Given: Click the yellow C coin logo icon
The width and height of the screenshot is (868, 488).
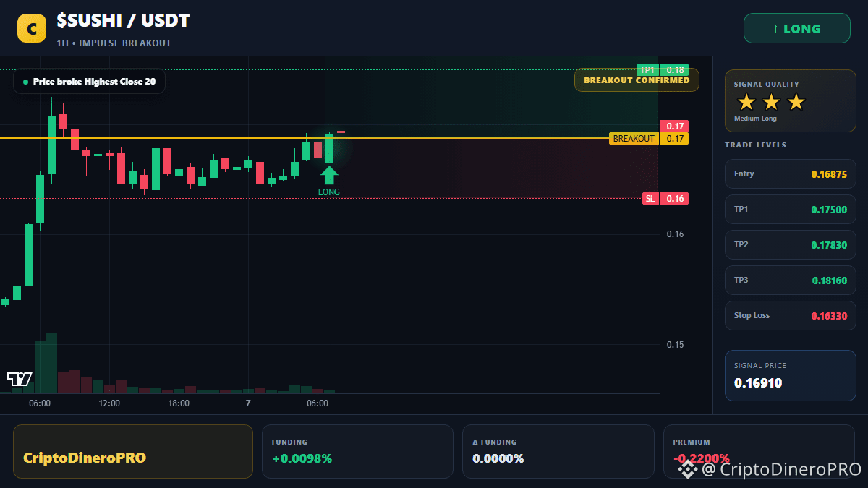Looking at the screenshot, I should pyautogui.click(x=32, y=28).
